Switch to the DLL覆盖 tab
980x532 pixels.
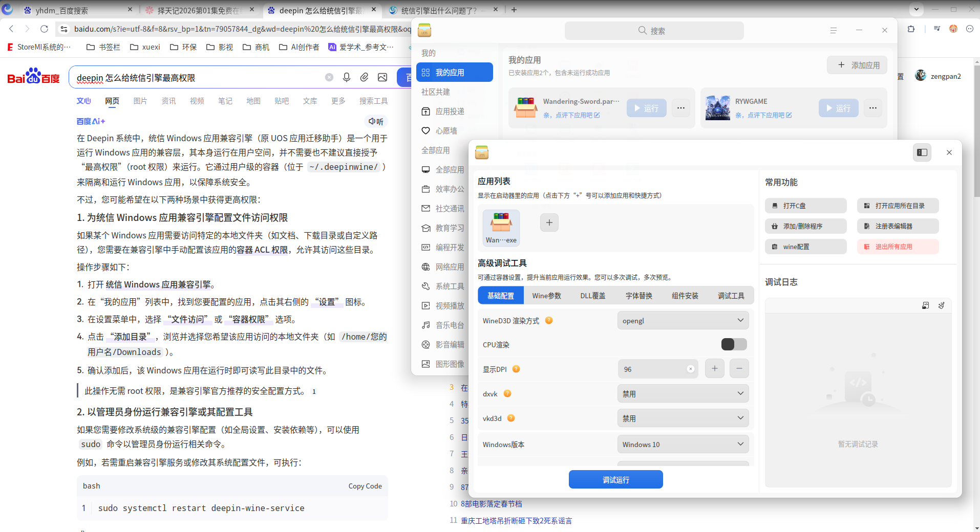[x=592, y=296]
